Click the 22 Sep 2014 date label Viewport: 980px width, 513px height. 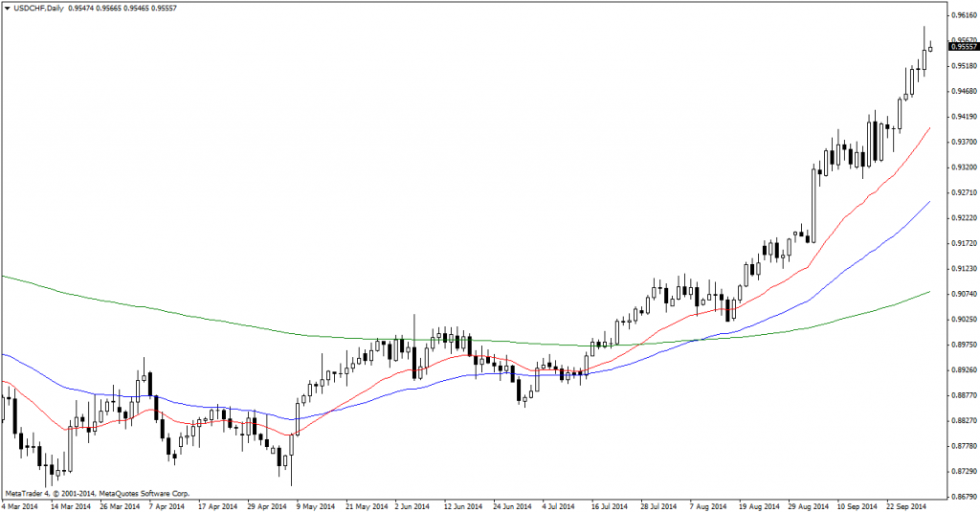(906, 504)
